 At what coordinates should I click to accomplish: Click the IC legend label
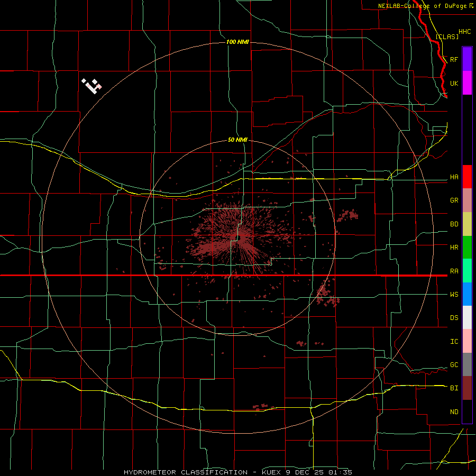pos(454,342)
